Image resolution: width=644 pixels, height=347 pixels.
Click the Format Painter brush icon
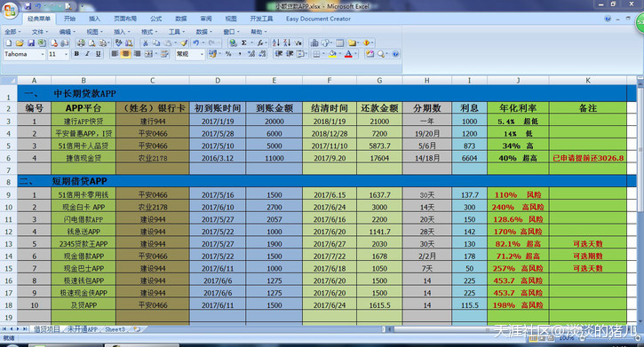pos(184,43)
